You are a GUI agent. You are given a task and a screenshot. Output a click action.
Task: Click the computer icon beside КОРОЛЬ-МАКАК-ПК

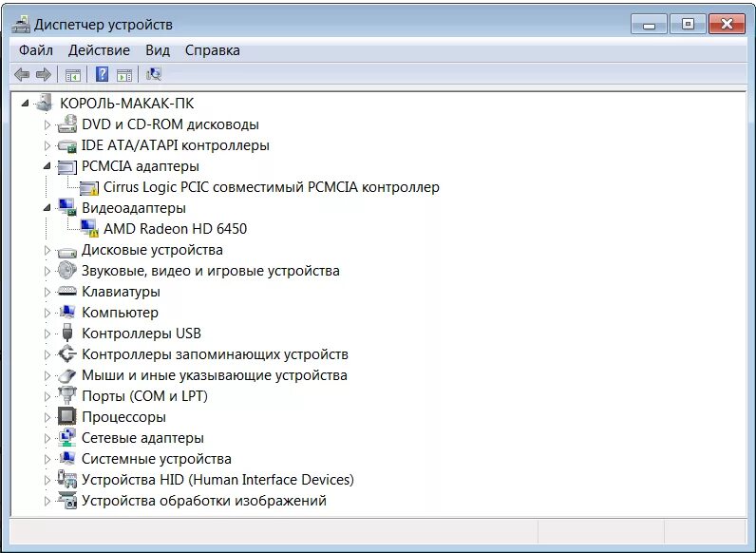click(45, 103)
